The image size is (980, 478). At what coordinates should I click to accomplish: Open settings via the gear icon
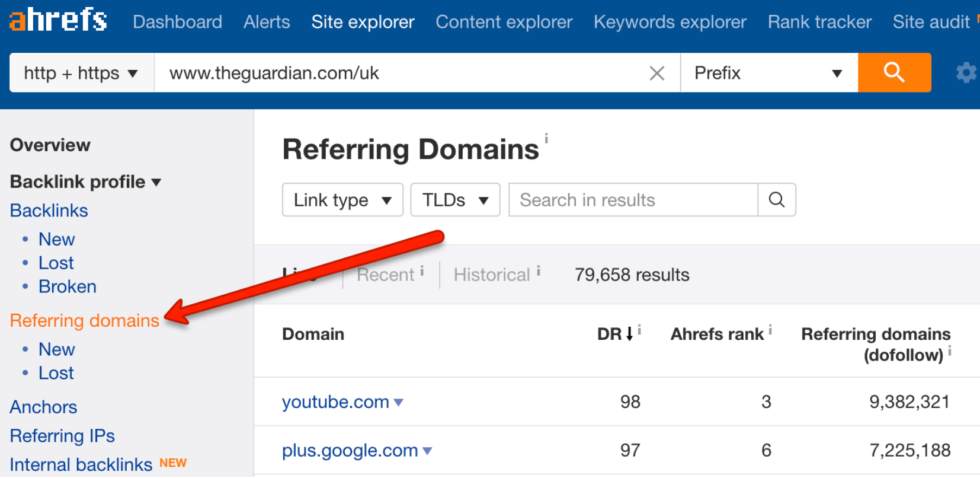[x=966, y=73]
